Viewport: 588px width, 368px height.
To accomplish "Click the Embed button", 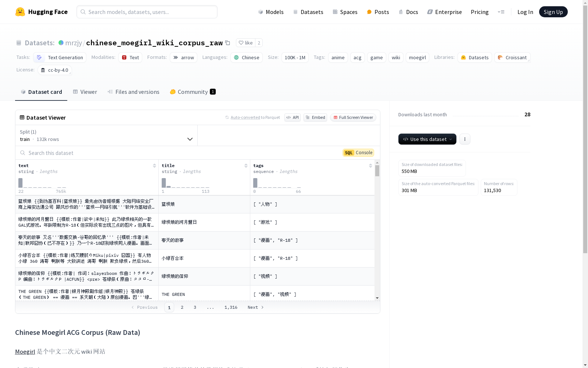I will coord(315,117).
